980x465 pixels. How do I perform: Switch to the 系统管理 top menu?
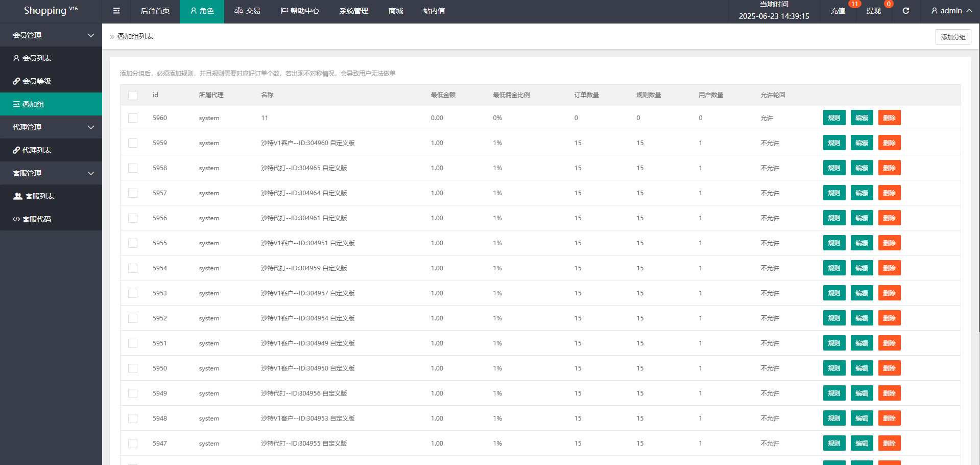(353, 11)
